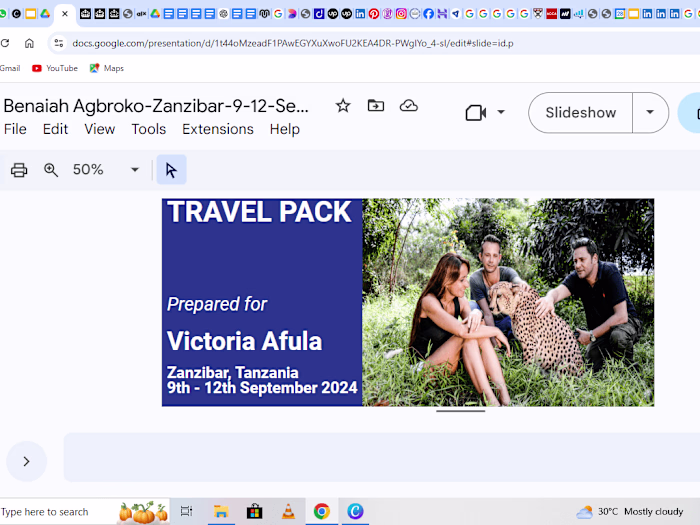Expand the Slideshow options arrow
Image resolution: width=700 pixels, height=525 pixels.
(650, 112)
